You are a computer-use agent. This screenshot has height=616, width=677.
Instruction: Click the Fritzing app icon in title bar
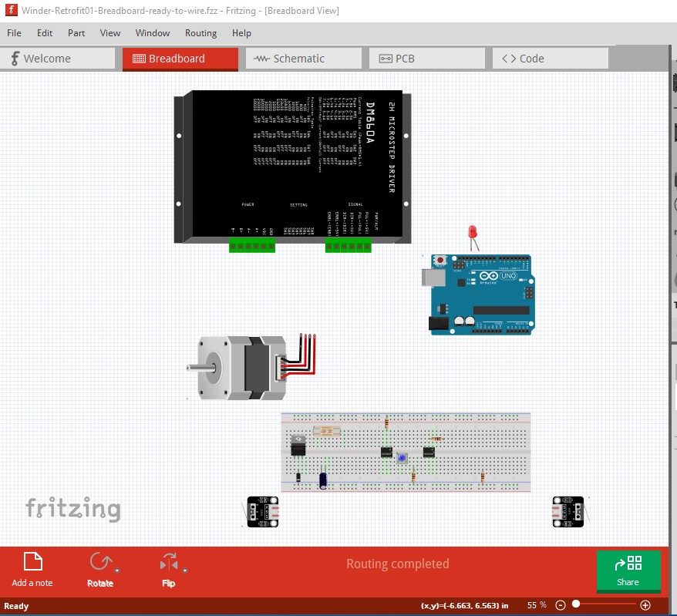click(12, 10)
